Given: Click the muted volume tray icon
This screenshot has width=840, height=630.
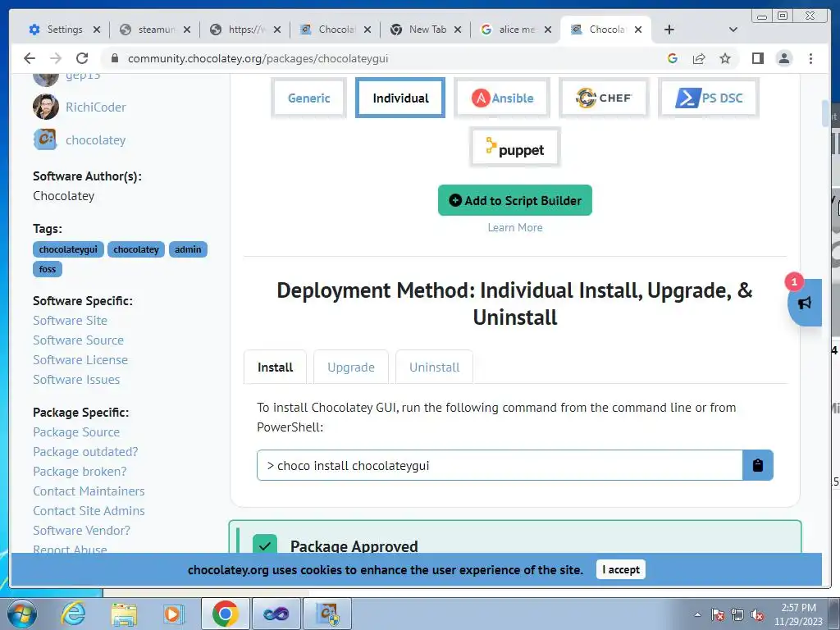Looking at the screenshot, I should click(x=757, y=615).
